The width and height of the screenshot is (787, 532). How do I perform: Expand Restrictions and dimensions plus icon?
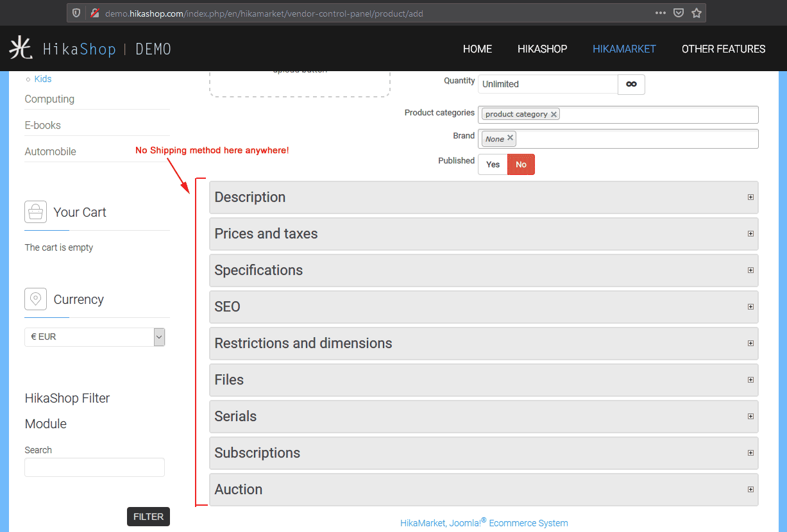750,344
